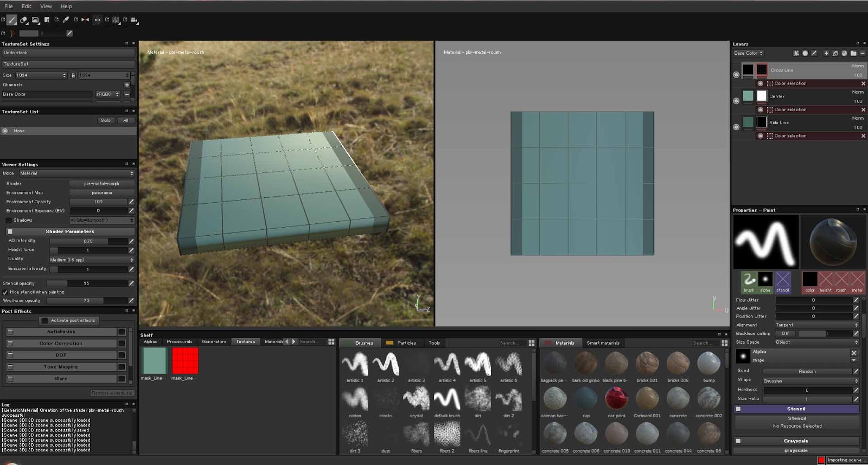Toggle the symmetry tool in the toolbar
The image size is (868, 465).
pyautogui.click(x=85, y=20)
